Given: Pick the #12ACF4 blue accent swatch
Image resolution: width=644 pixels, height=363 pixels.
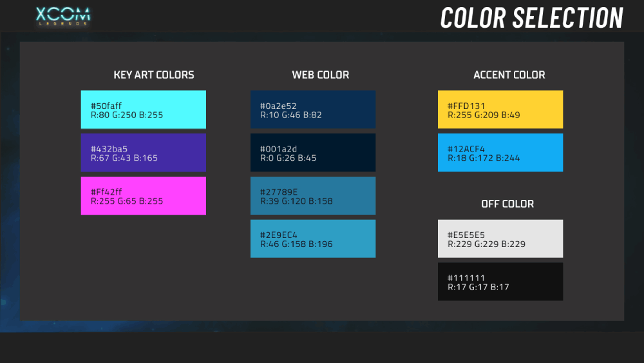Looking at the screenshot, I should tap(500, 153).
